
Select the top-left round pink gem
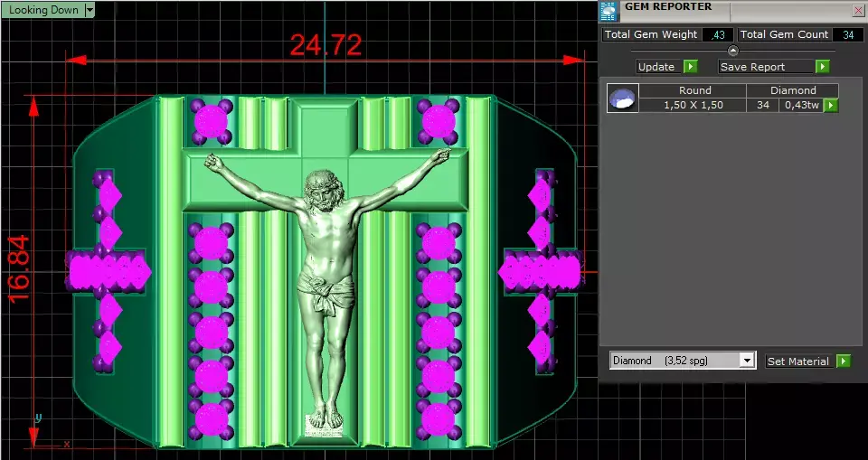tap(212, 121)
